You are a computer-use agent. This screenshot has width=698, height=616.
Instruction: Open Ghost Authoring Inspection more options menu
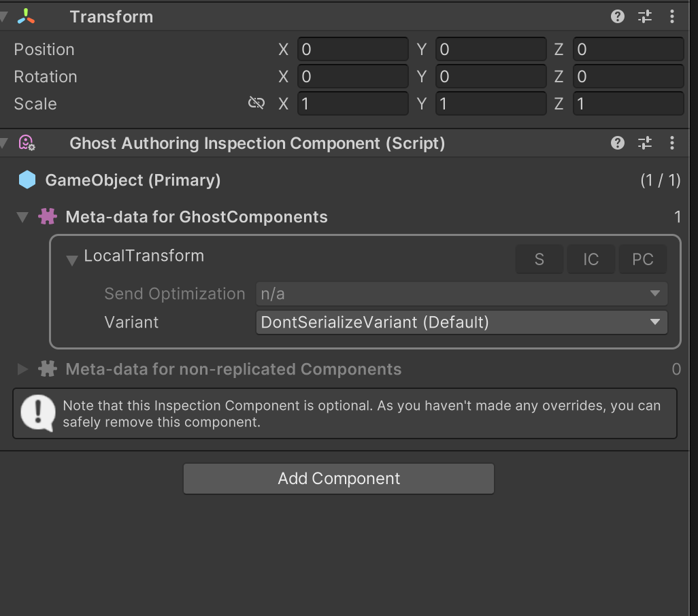pos(672,143)
